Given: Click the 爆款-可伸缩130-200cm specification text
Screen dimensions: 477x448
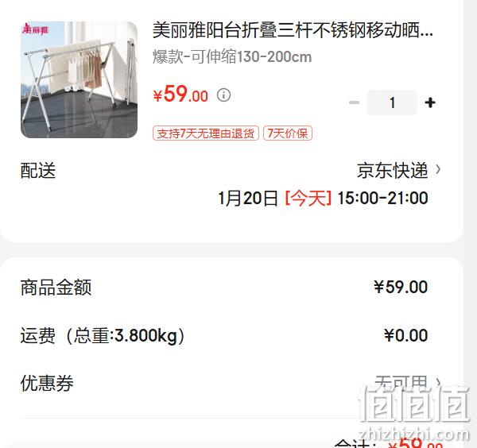Looking at the screenshot, I should [232, 57].
